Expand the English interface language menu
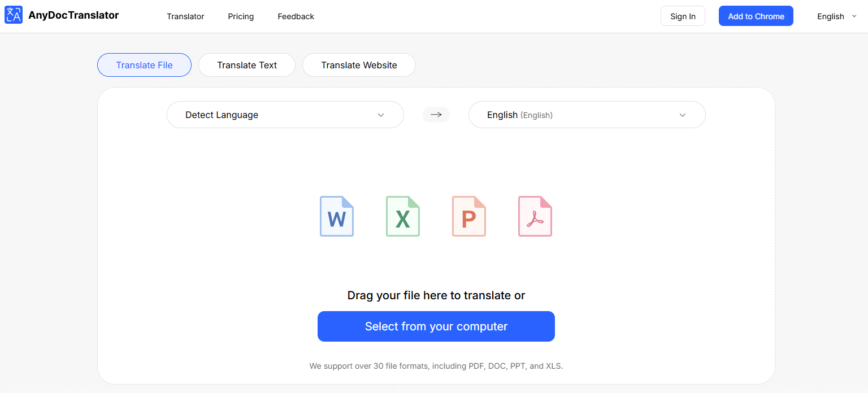868x393 pixels. coord(830,16)
